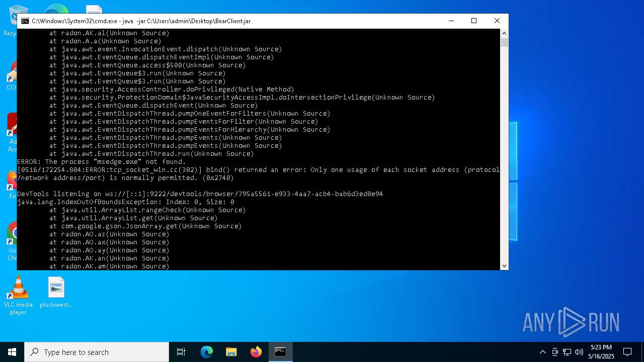This screenshot has width=644, height=362.
Task: Launch Microsoft Edge from the taskbar
Action: click(207, 352)
